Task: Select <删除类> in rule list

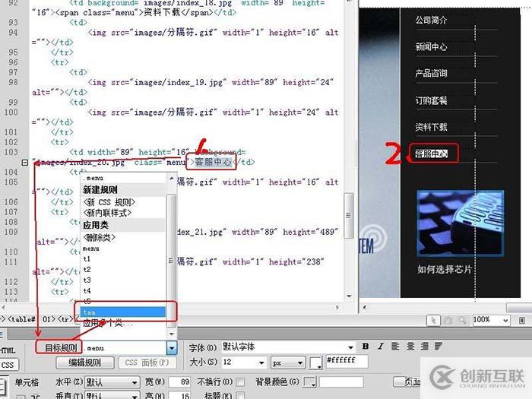Action: 99,237
